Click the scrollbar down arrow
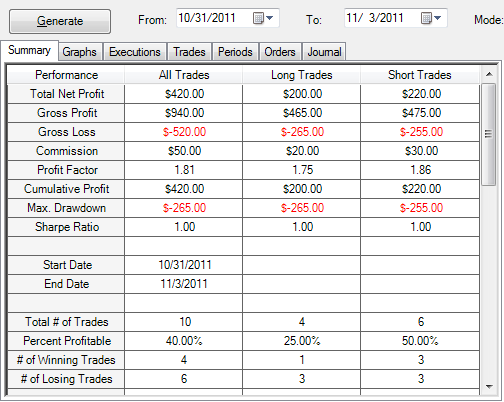 click(x=489, y=386)
